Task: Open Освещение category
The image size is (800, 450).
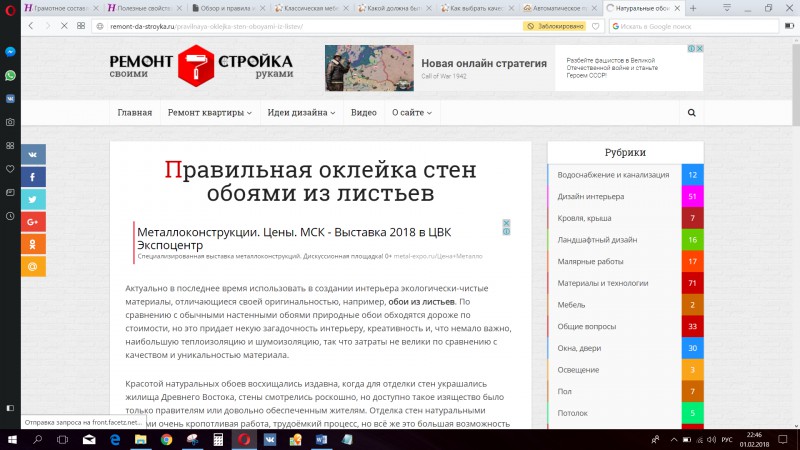Action: click(x=578, y=370)
